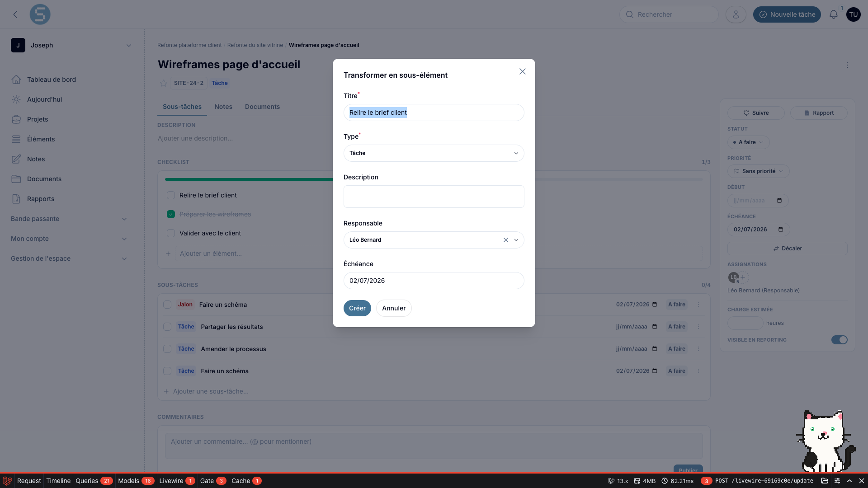Screen dimensions: 868x488
Task: Click the Décaler button
Action: point(788,249)
